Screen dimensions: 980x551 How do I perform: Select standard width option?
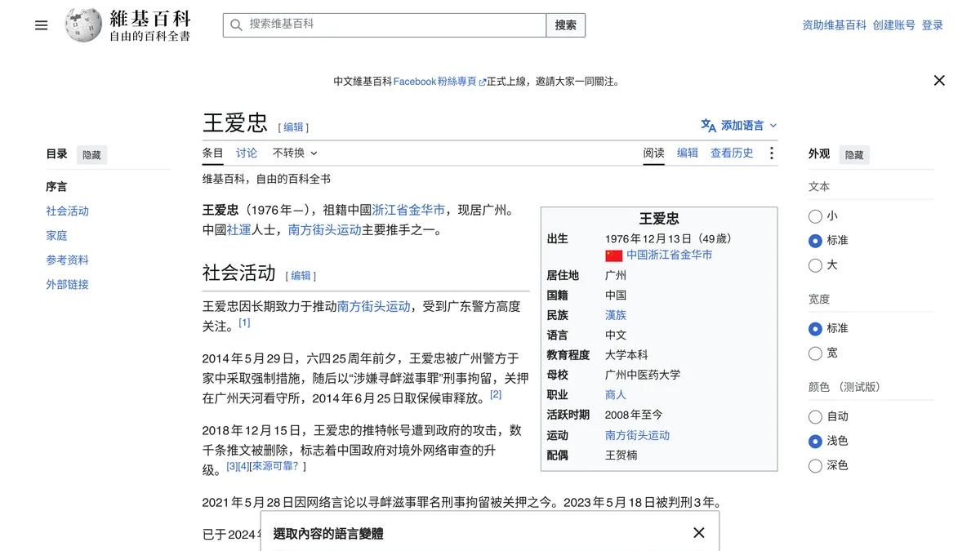[x=815, y=329]
